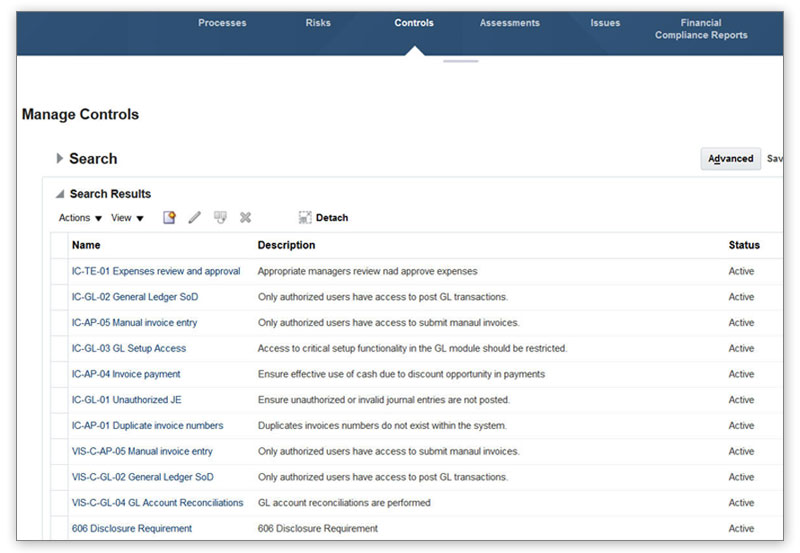Click the Advanced search button
The height and width of the screenshot is (553, 800).
point(730,158)
